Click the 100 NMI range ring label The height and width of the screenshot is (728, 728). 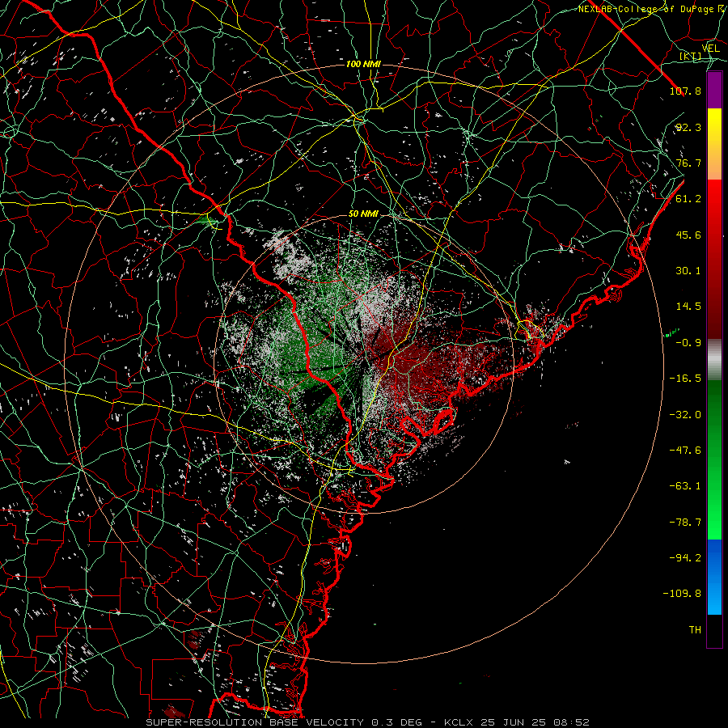[363, 64]
